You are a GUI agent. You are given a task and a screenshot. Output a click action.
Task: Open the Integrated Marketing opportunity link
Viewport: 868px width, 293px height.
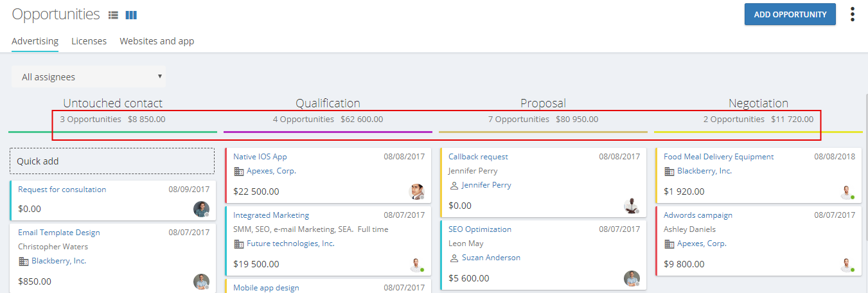[x=271, y=215]
